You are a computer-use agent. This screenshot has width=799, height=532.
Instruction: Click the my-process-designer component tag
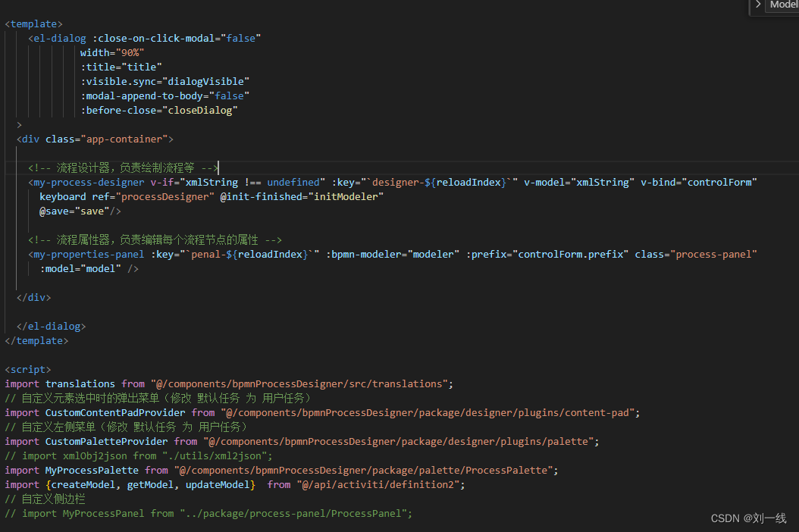click(86, 182)
